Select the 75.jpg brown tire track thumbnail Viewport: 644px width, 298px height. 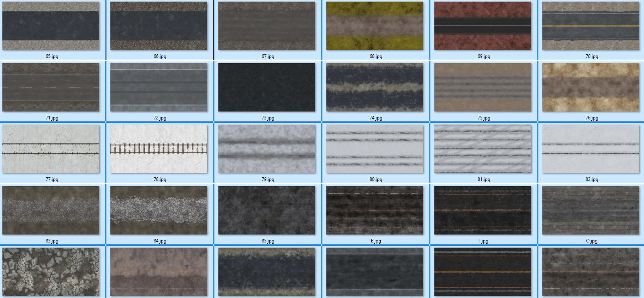(x=483, y=87)
